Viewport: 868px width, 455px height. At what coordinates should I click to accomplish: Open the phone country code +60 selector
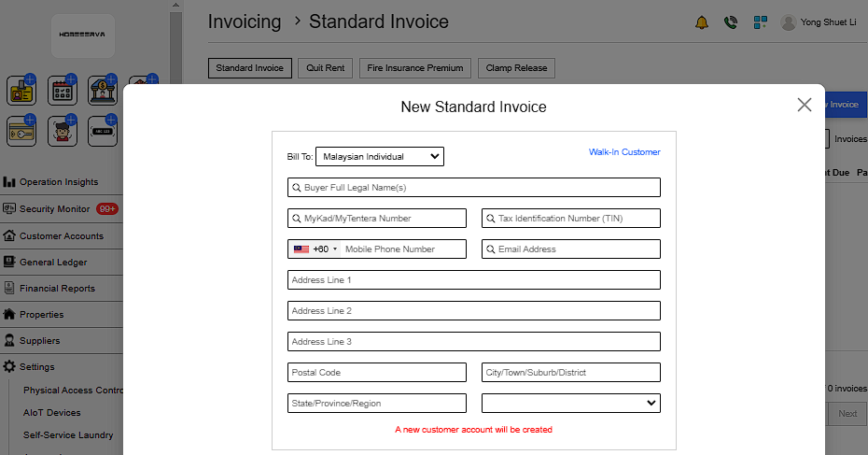tap(315, 249)
